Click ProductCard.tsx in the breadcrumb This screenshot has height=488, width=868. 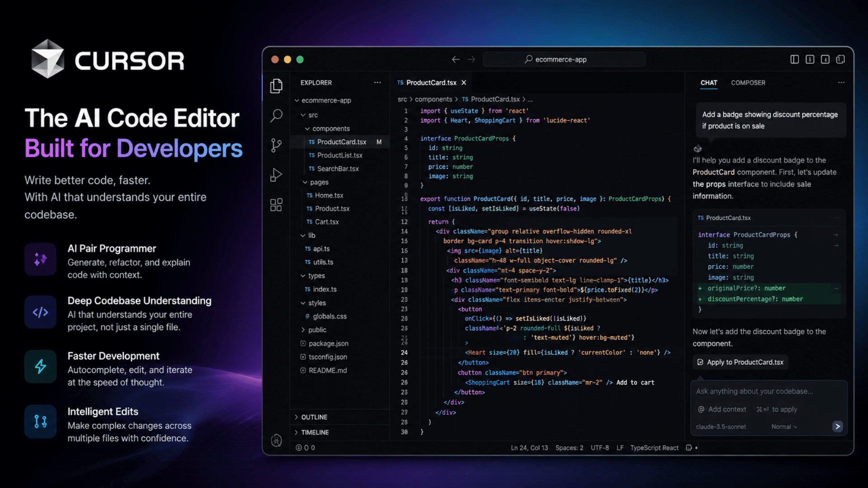point(495,99)
